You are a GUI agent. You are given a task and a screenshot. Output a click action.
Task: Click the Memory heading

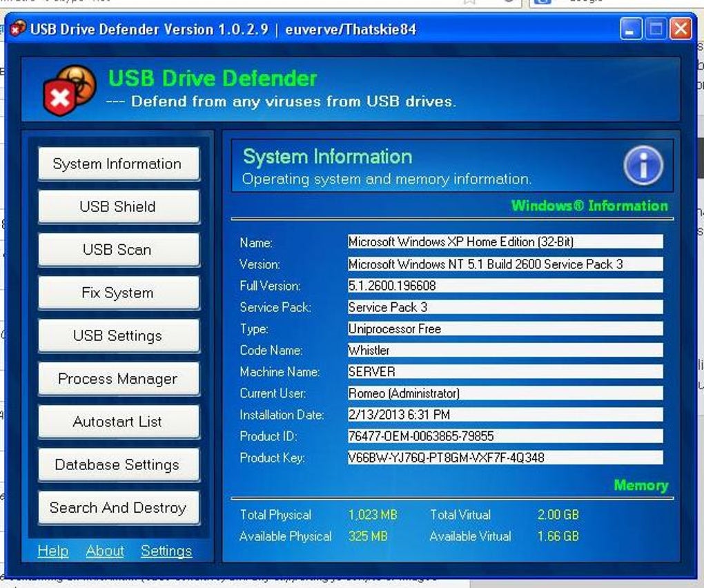(x=641, y=485)
